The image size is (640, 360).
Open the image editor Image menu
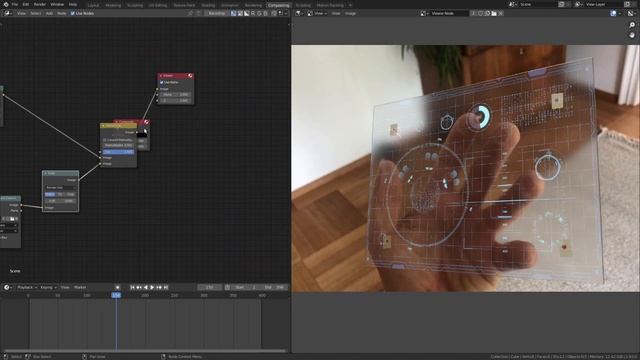click(350, 13)
